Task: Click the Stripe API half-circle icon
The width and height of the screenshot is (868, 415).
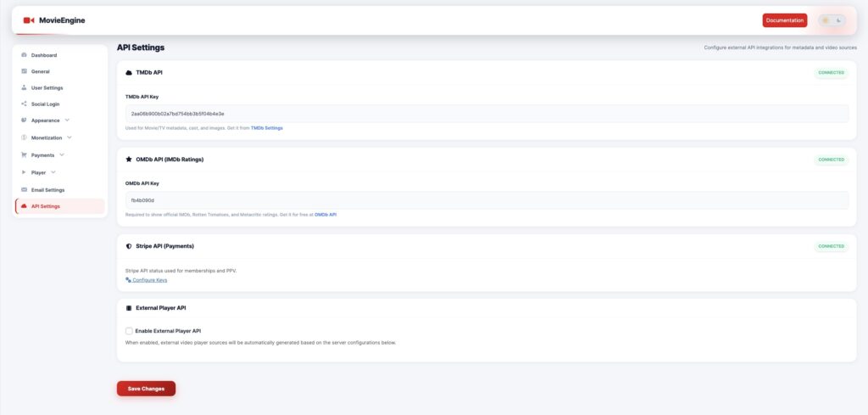Action: [x=129, y=246]
